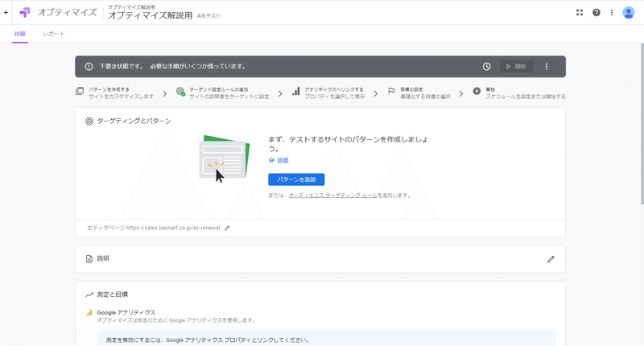Open the schedule clock icon

[487, 67]
